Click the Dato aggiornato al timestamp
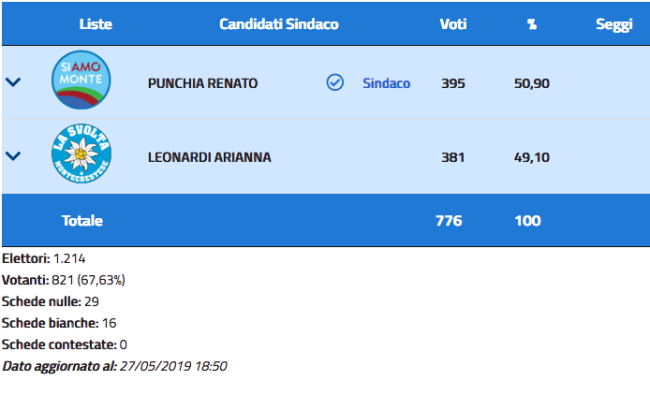Image resolution: width=650 pixels, height=410 pixels. pyautogui.click(x=115, y=366)
